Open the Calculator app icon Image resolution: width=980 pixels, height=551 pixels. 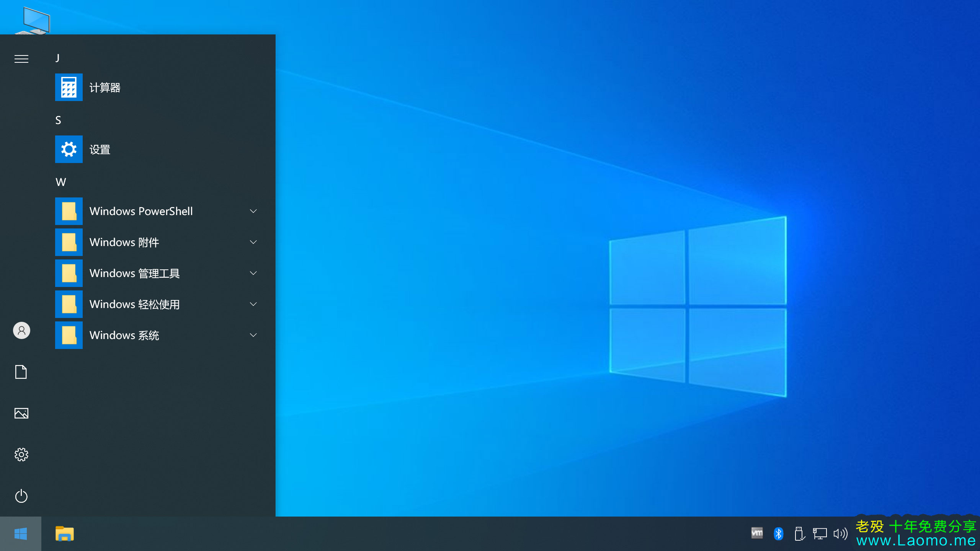coord(69,87)
